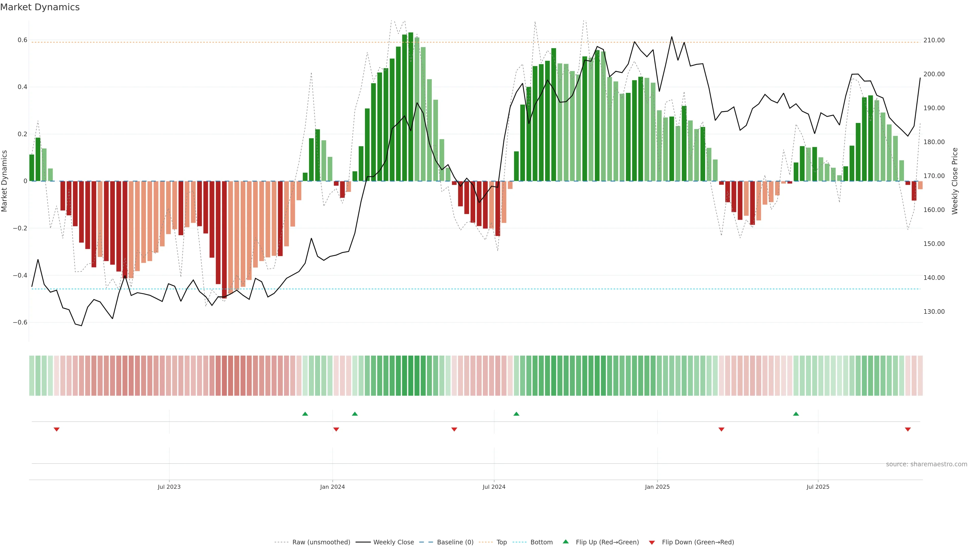Viewport: 980px width, 551px height.
Task: Click flip-up triangle just after Jan 2024
Action: click(x=355, y=414)
